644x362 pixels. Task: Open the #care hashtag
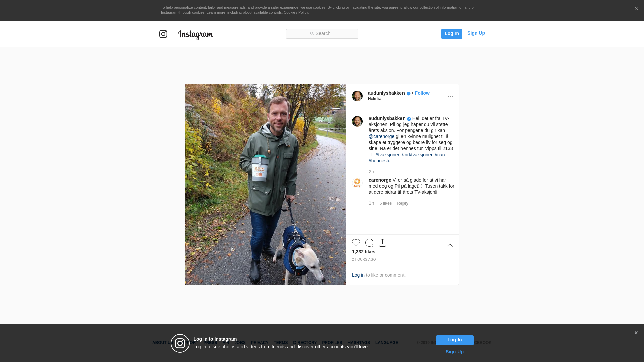440,155
